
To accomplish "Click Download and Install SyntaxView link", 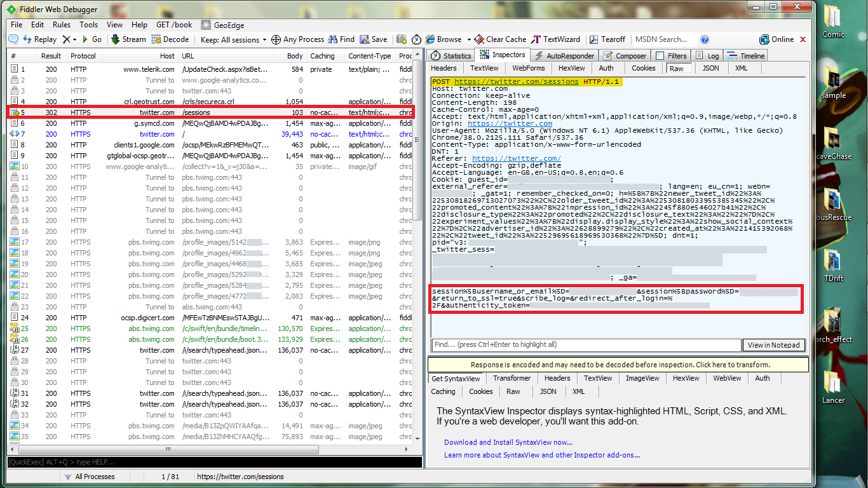I will (508, 442).
